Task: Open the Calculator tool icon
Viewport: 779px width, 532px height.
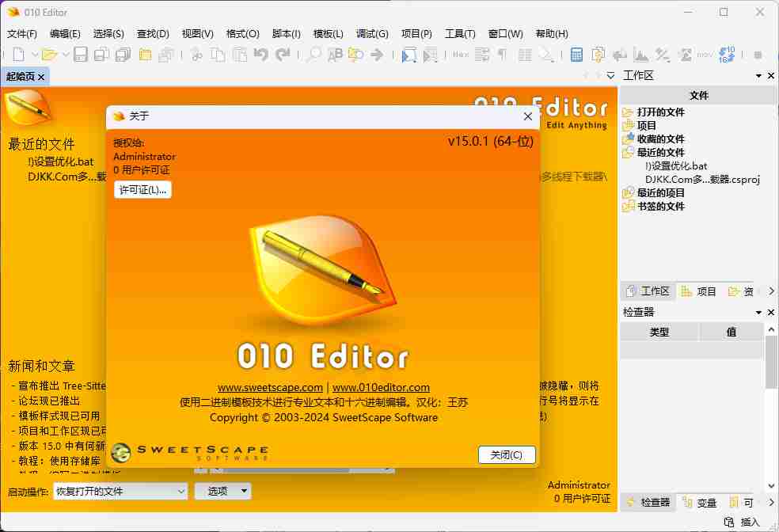Action: coord(576,55)
